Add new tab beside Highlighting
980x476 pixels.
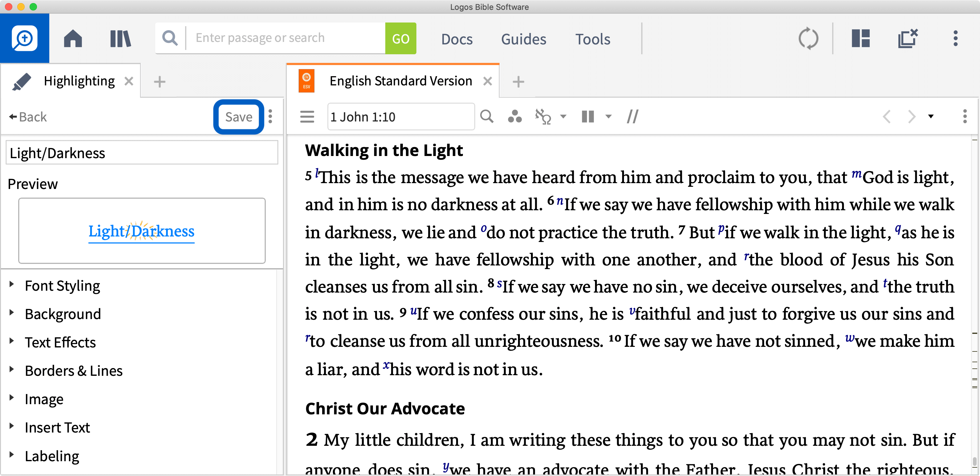point(160,81)
